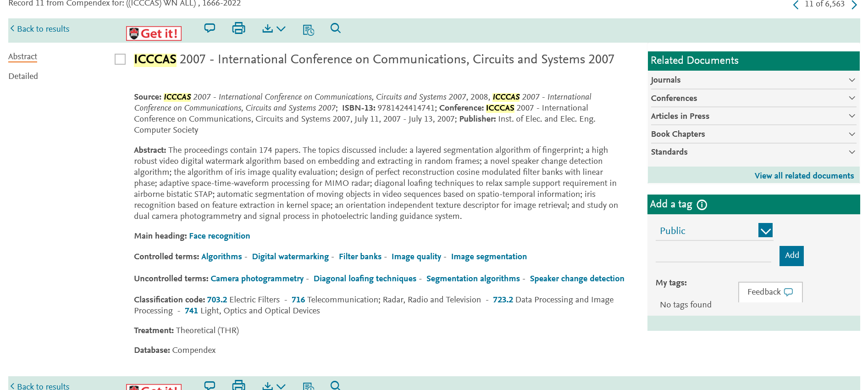Click the Diagonal loafing techniques term

[365, 279]
